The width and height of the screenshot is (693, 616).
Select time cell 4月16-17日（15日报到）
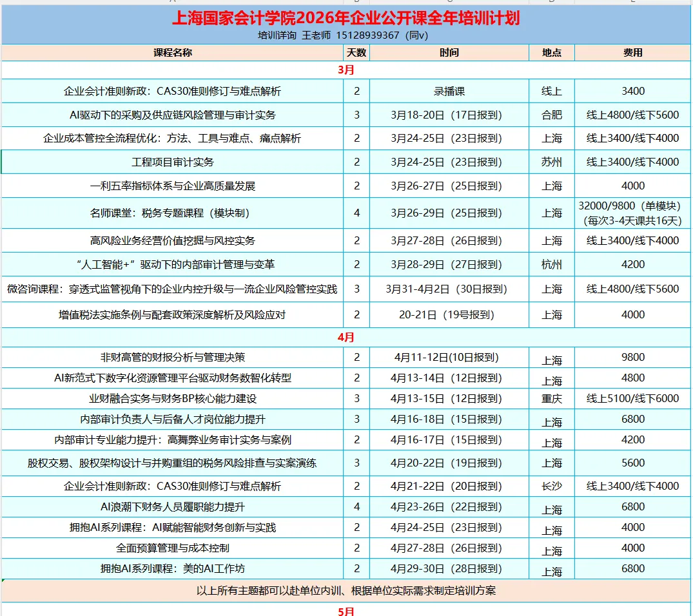coord(449,439)
